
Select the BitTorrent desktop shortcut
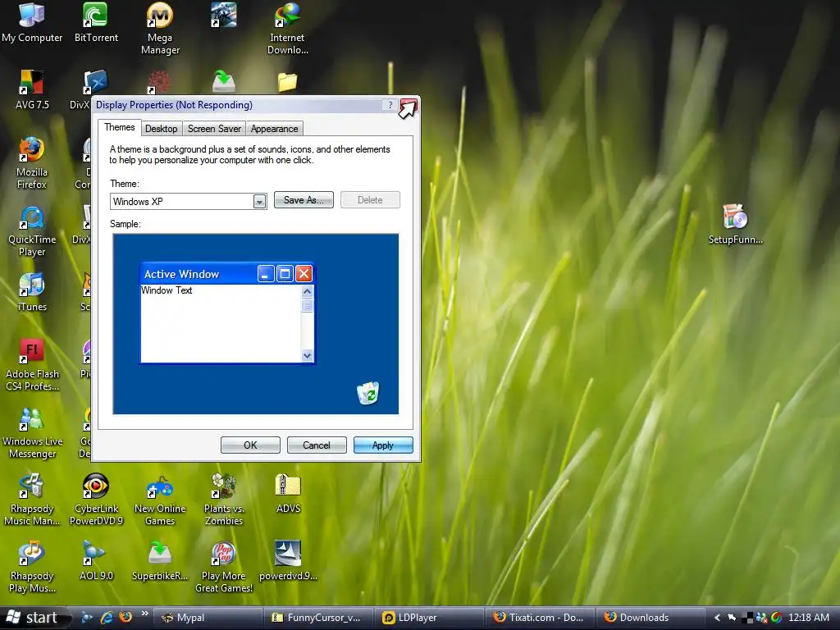(x=96, y=22)
